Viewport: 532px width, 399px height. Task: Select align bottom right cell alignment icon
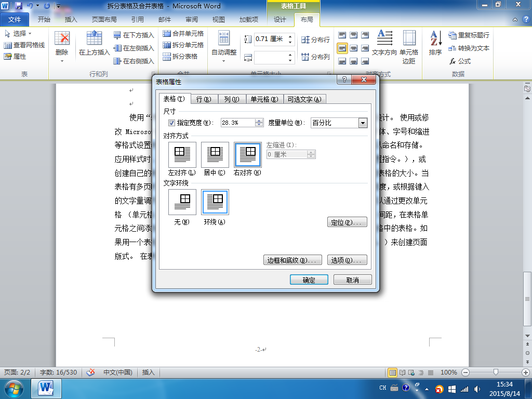click(x=365, y=61)
